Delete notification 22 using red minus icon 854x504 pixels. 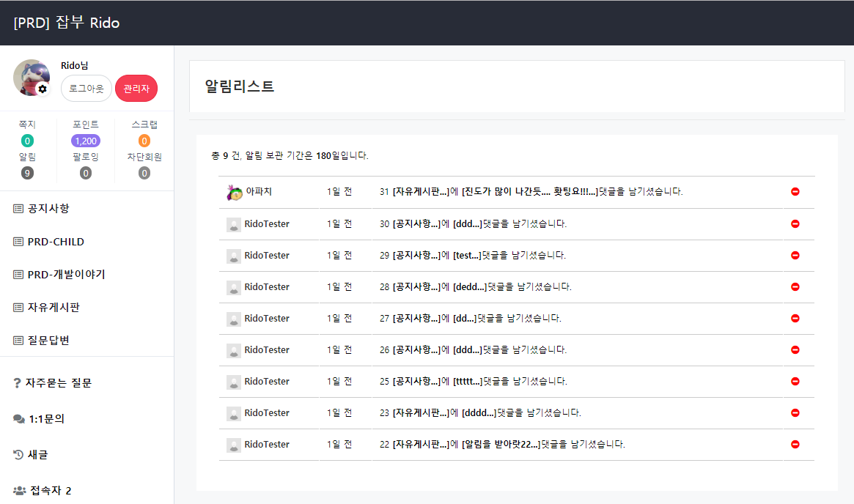tap(795, 444)
